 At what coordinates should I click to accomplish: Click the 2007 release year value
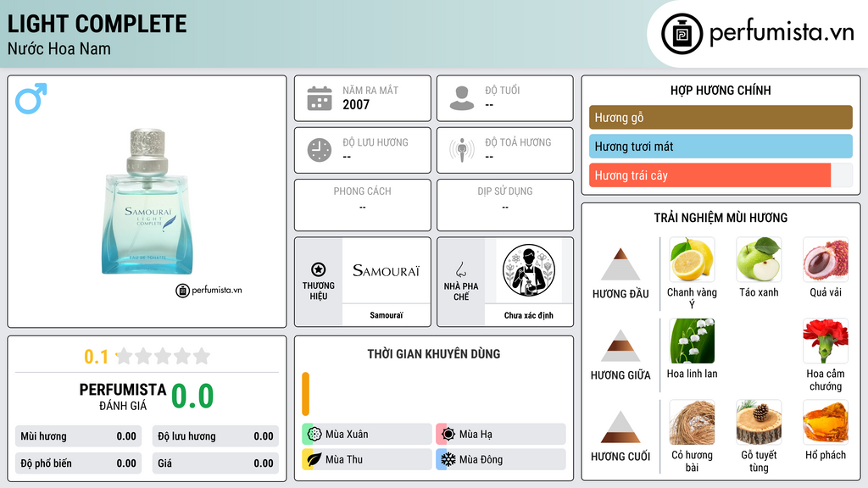click(356, 104)
